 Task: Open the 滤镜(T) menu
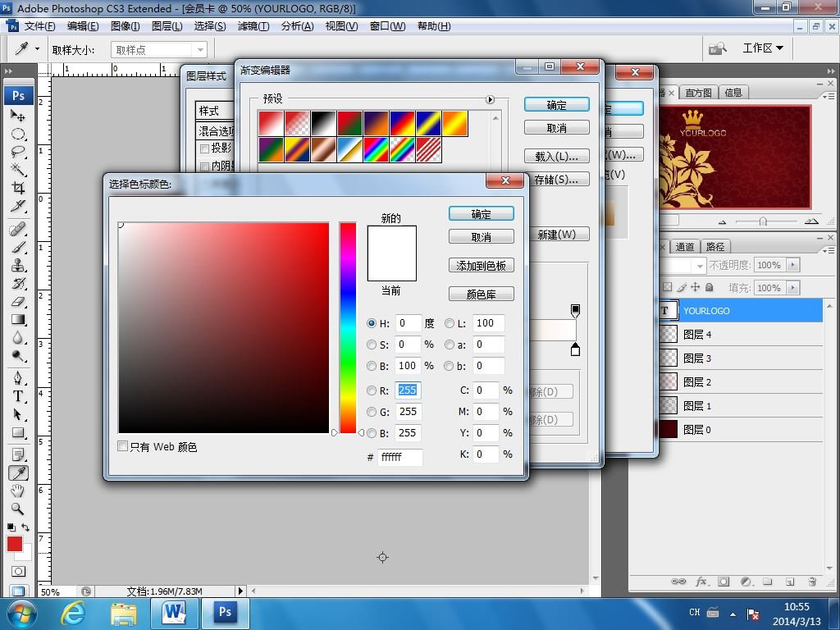pyautogui.click(x=253, y=25)
